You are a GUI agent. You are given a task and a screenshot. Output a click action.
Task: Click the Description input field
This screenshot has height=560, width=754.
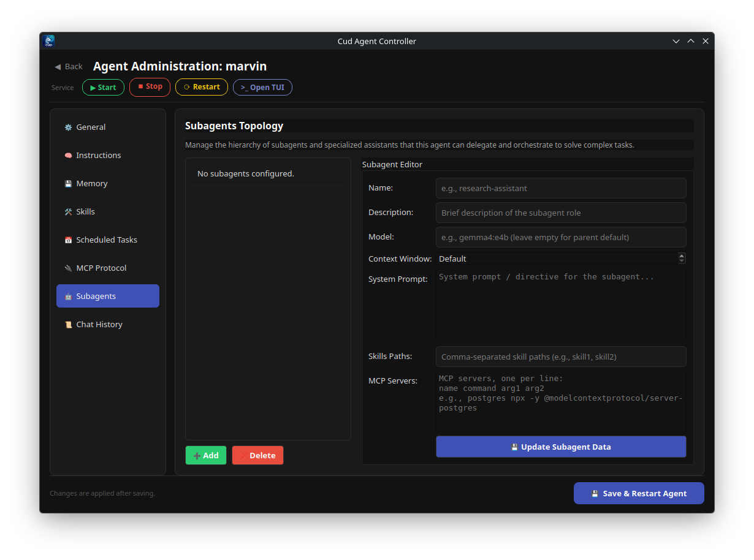[x=561, y=213]
